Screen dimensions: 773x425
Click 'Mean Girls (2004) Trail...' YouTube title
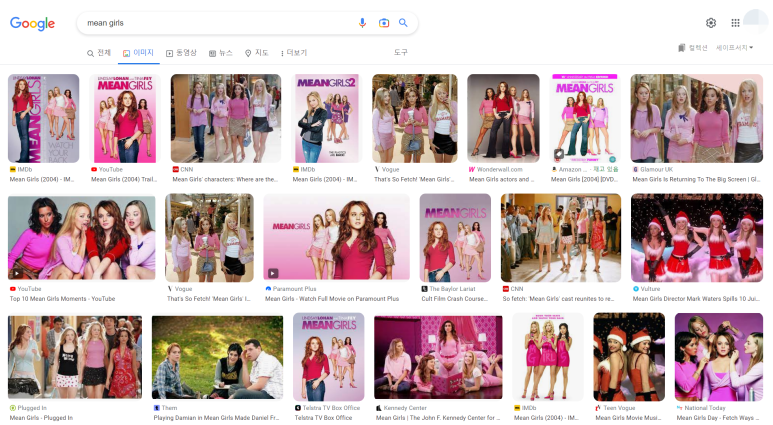coord(124,179)
